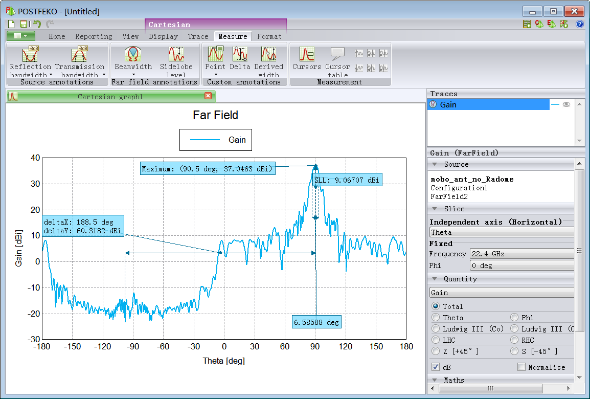The image size is (590, 399).
Task: Click the New project icon in quick access toolbar
Action: pos(11,24)
